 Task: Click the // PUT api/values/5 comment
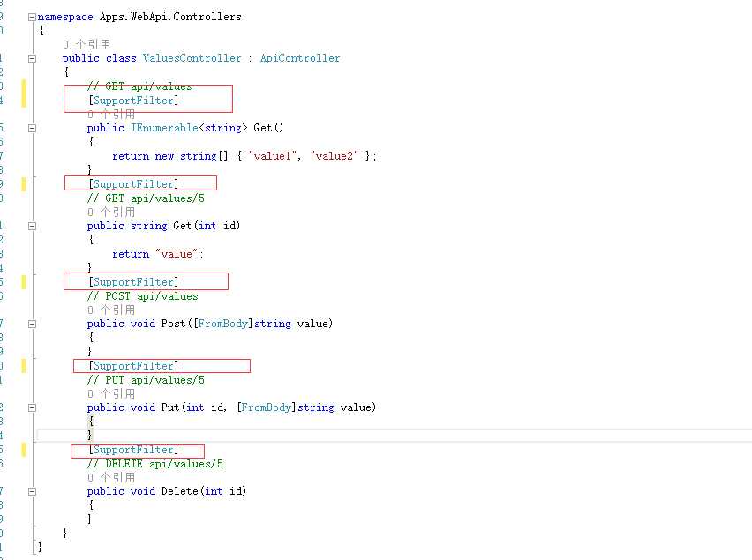[x=146, y=380]
